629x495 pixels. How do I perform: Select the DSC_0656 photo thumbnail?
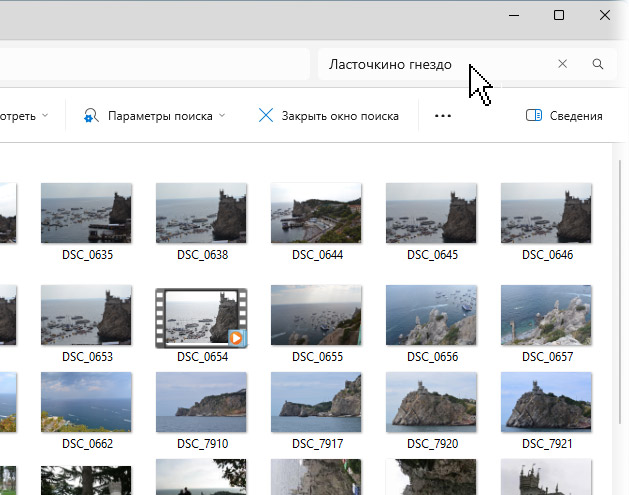(x=431, y=315)
